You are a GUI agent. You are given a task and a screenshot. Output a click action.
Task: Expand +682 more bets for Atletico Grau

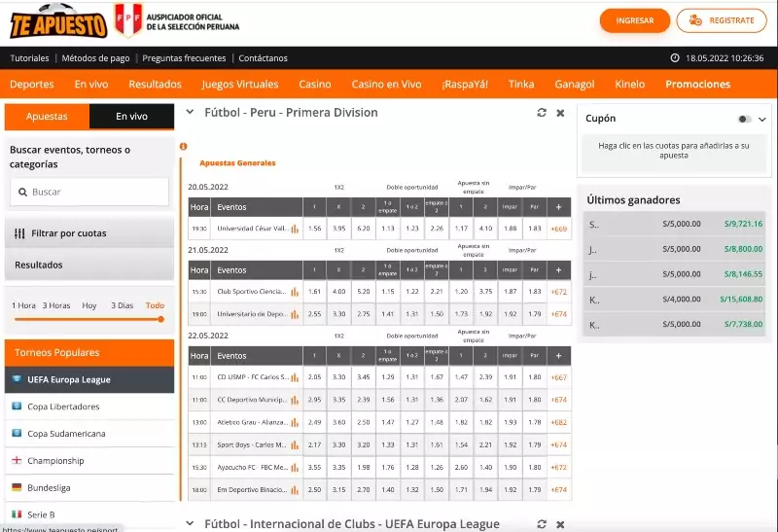pos(558,422)
